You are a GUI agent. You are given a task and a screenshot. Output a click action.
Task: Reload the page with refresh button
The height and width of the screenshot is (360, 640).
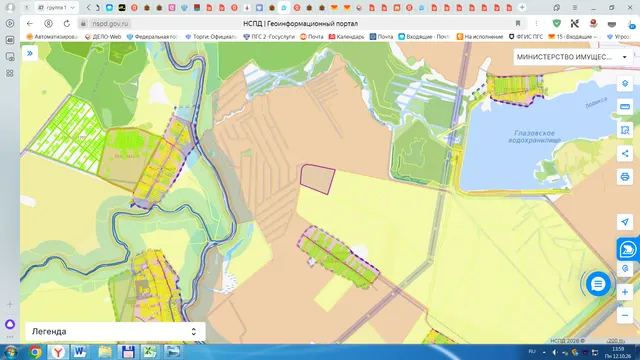coord(67,24)
